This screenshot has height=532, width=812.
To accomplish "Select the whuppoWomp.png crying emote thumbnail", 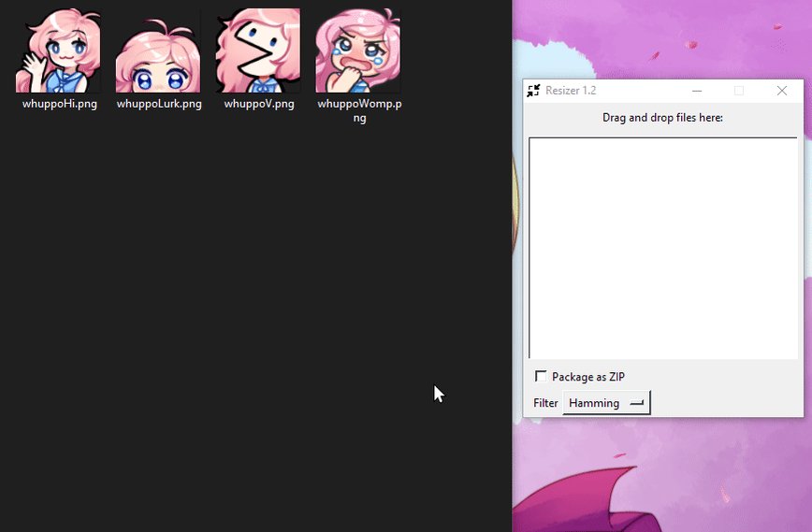I will coord(358,50).
